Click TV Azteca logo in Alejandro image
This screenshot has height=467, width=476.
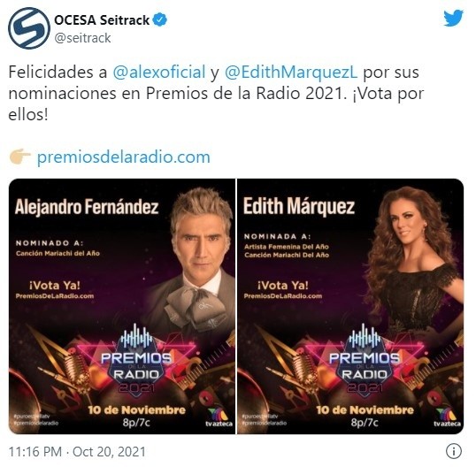219,417
